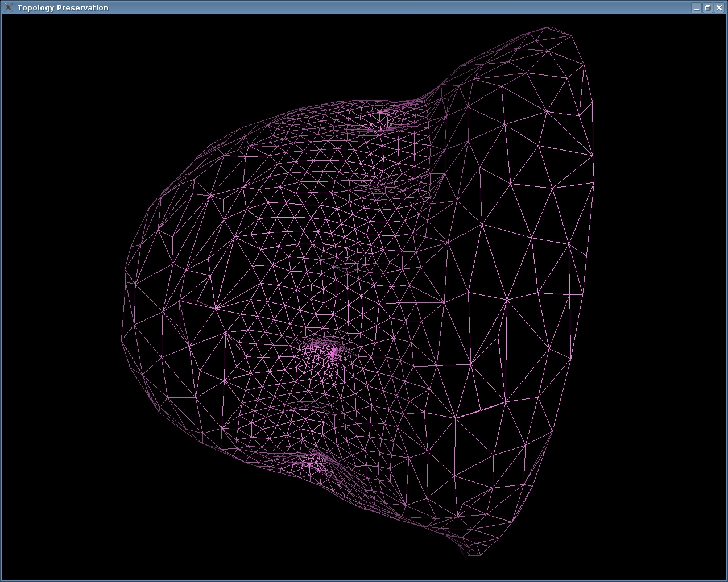Maximize the Topology Preservation window
The height and width of the screenshot is (582, 728).
click(708, 8)
